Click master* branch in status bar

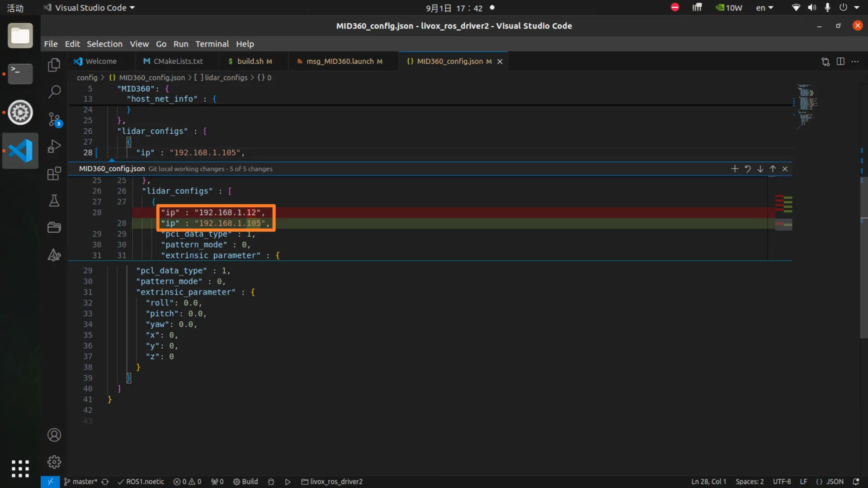click(x=80, y=482)
